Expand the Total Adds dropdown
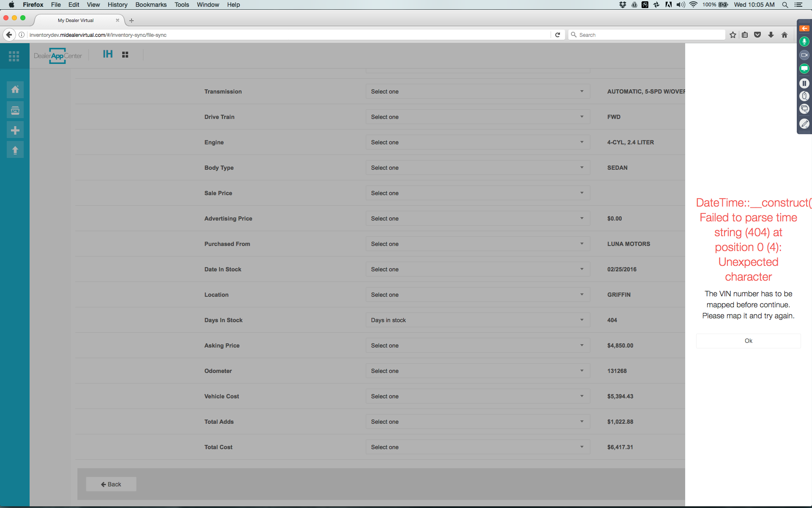This screenshot has width=812, height=508. click(x=478, y=422)
